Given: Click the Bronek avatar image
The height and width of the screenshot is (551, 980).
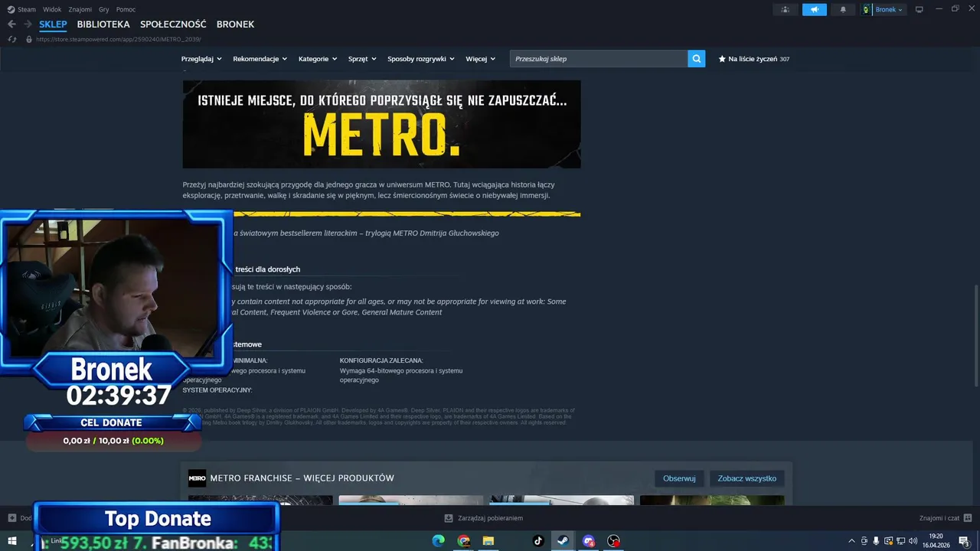Looking at the screenshot, I should tap(867, 10).
